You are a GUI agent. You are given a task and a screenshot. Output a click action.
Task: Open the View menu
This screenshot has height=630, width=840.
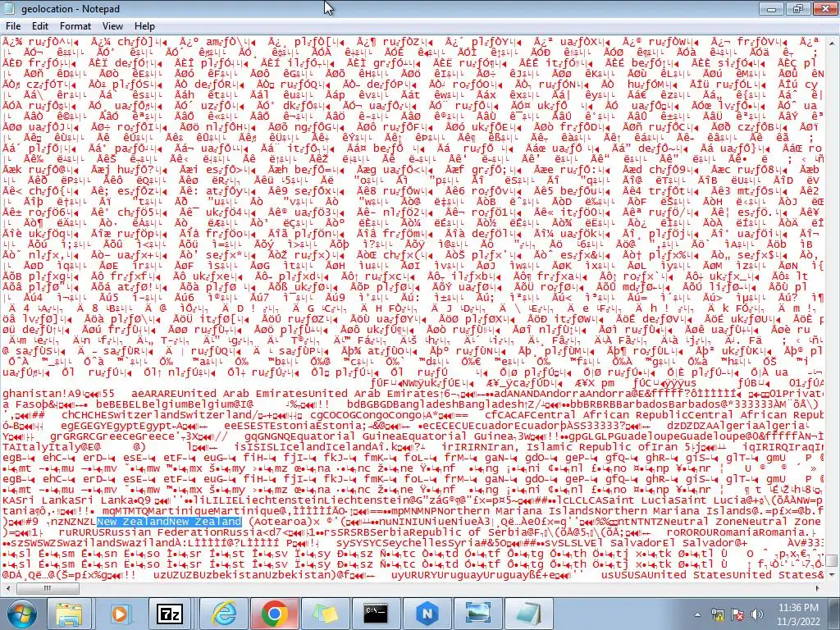click(112, 25)
